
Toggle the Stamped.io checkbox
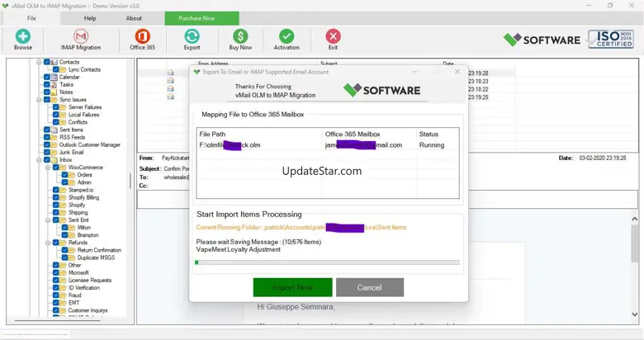point(56,190)
